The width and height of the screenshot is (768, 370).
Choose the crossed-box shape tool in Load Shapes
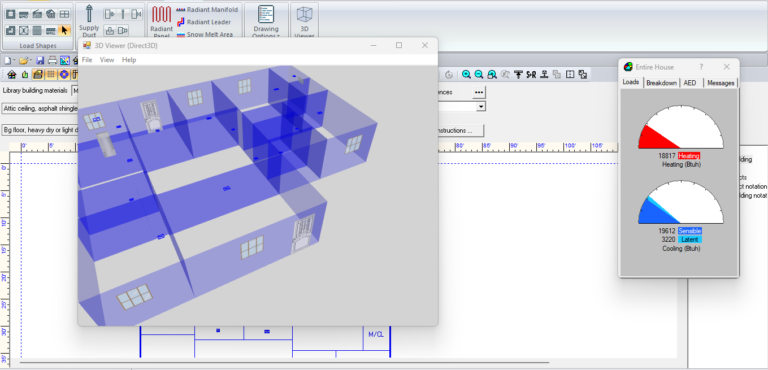click(x=24, y=30)
